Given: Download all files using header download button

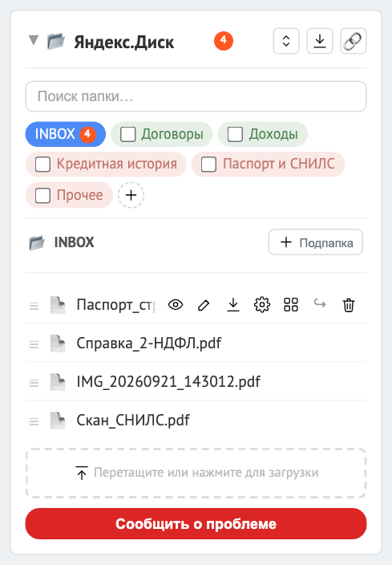Looking at the screenshot, I should click(x=320, y=41).
